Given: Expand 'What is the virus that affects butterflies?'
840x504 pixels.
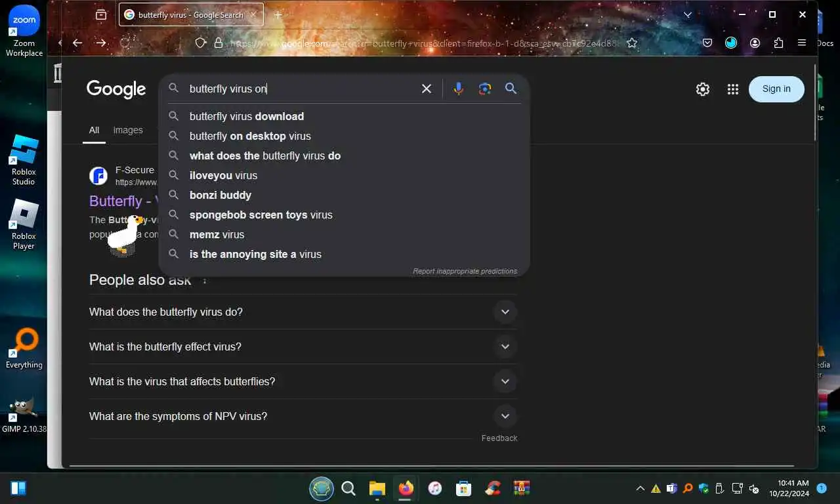Looking at the screenshot, I should (303, 381).
